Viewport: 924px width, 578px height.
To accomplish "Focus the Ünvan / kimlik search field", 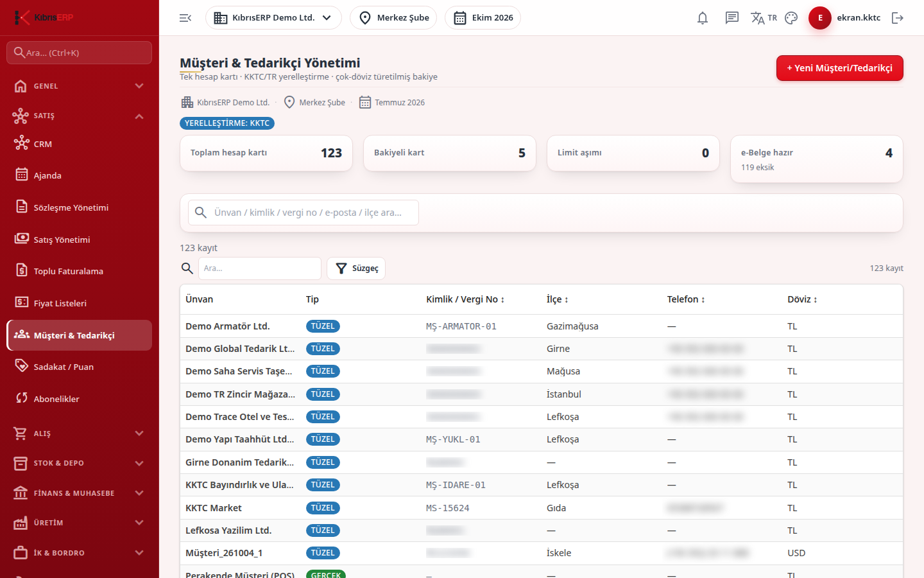I will [x=304, y=213].
